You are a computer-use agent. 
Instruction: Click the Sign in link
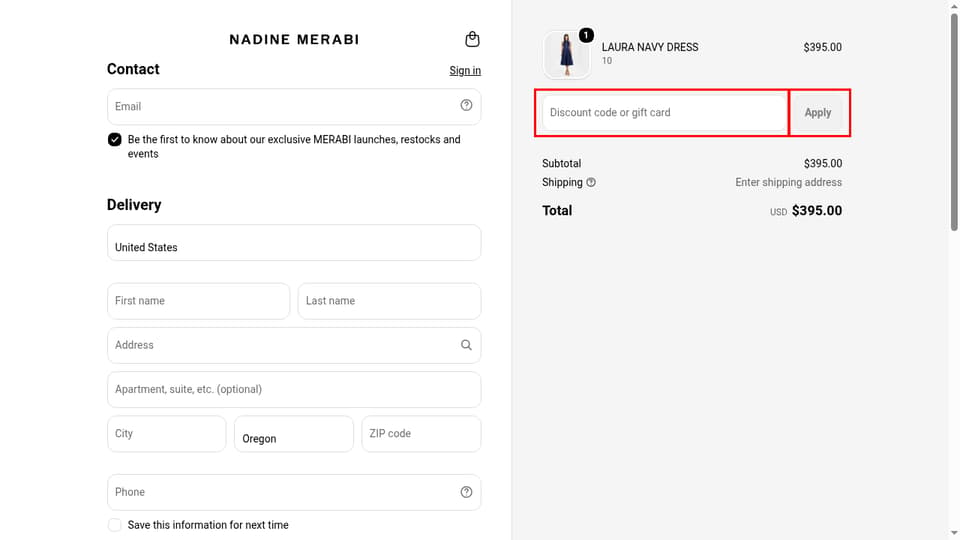point(465,70)
